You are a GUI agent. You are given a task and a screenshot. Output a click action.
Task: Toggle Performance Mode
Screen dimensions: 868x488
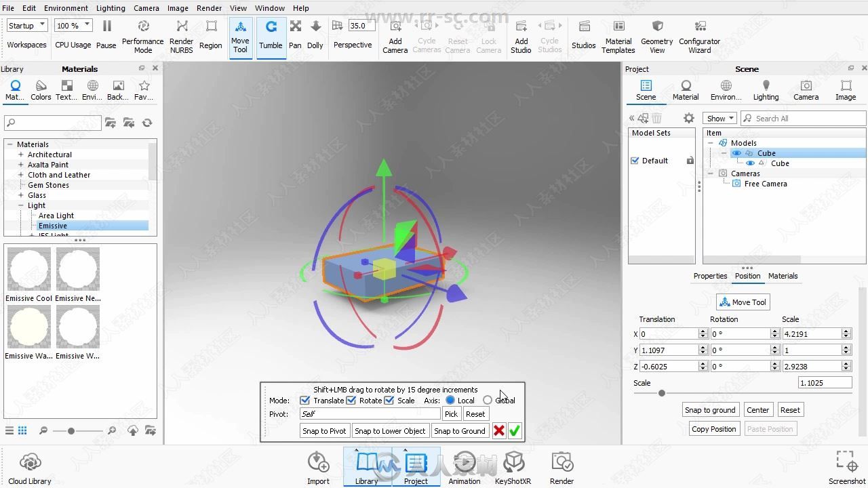coord(142,36)
